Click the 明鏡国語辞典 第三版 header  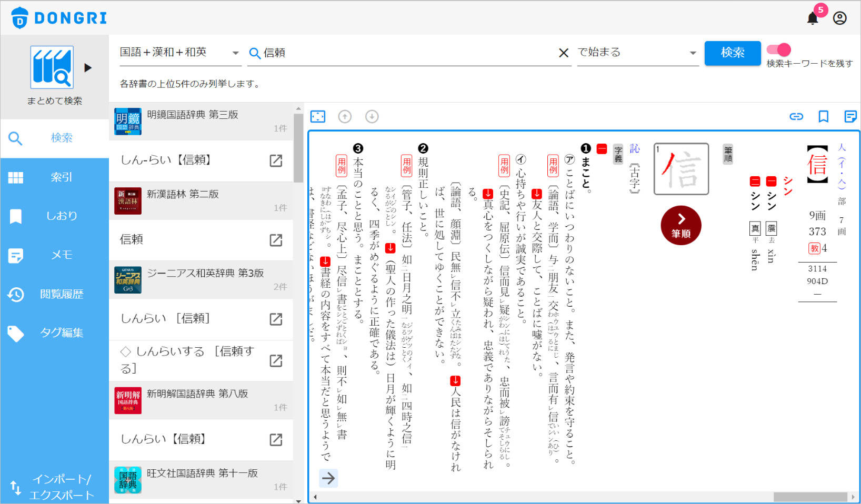tap(201, 121)
